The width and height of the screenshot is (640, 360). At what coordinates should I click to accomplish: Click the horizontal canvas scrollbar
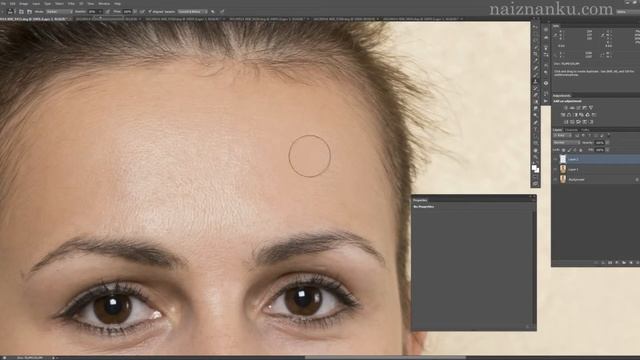tap(386, 358)
